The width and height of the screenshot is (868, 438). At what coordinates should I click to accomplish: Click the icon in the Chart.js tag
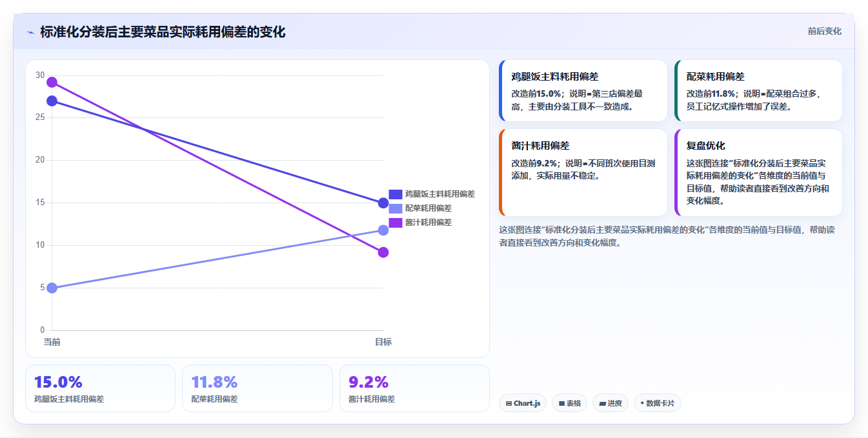(509, 404)
